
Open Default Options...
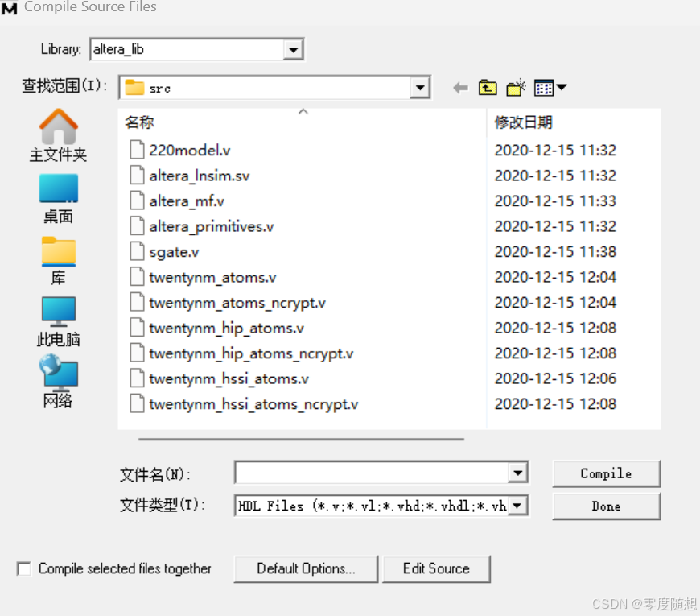tap(306, 568)
